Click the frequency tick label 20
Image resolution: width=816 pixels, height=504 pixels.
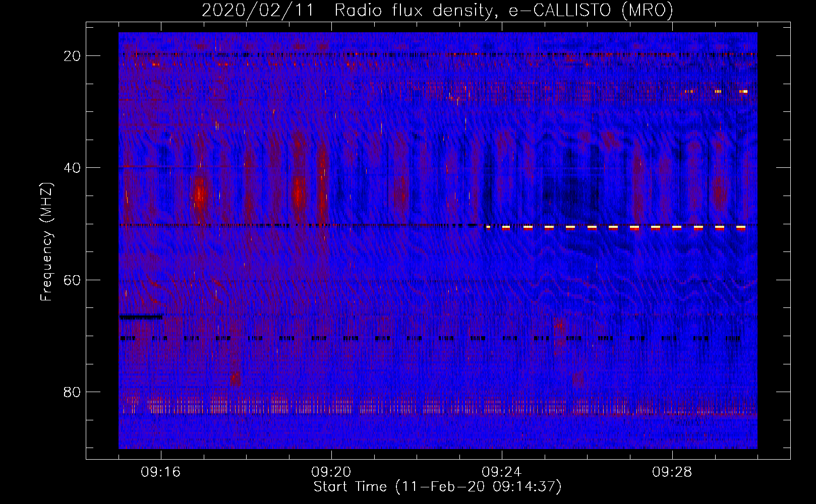pos(73,56)
